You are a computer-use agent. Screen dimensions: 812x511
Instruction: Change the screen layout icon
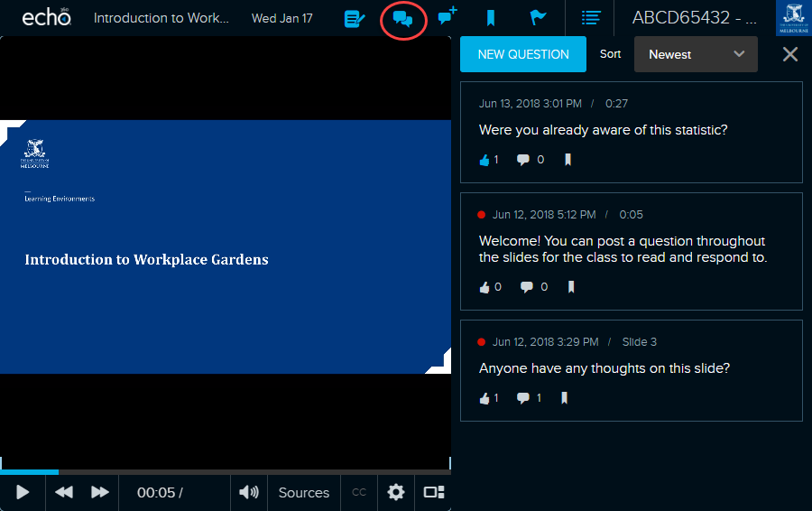[434, 492]
